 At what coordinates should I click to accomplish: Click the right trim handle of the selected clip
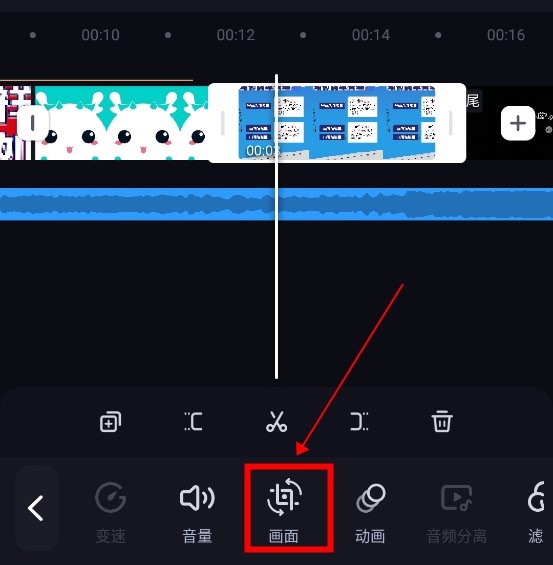pyautogui.click(x=450, y=123)
